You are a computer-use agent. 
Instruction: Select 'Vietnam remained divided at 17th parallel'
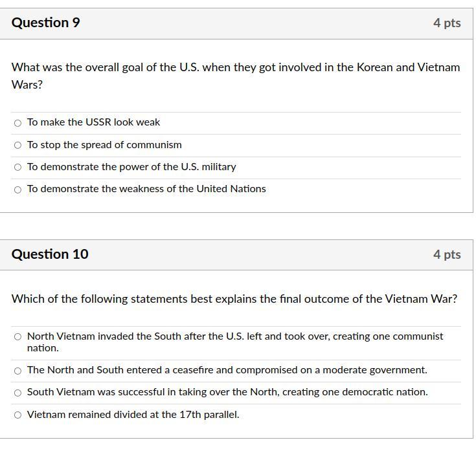pos(17,415)
